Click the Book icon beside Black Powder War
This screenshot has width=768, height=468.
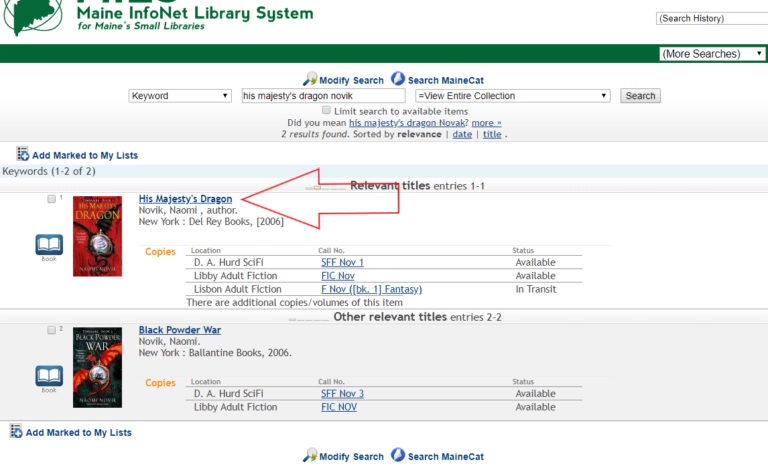pyautogui.click(x=49, y=376)
